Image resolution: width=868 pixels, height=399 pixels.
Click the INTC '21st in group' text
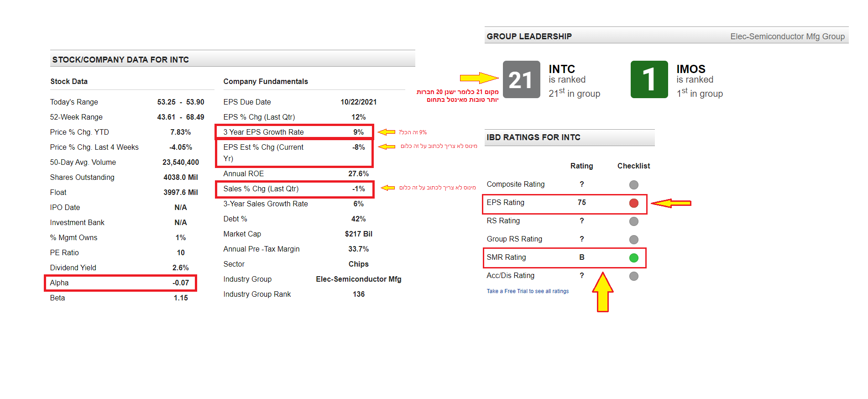[x=575, y=93]
